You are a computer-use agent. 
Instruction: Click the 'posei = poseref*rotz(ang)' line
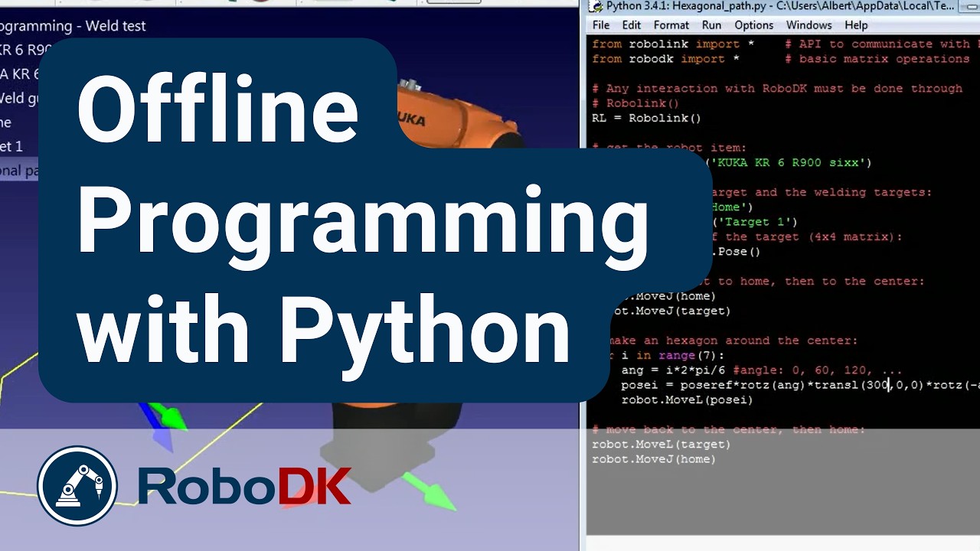(800, 385)
